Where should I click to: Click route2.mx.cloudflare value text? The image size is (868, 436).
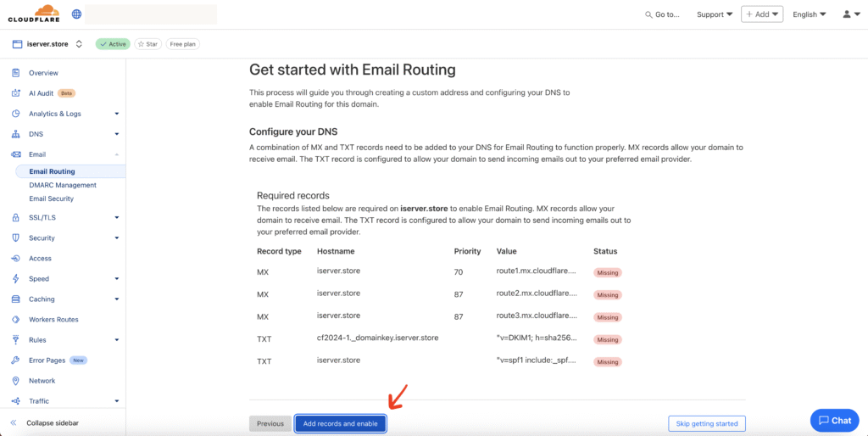pyautogui.click(x=537, y=293)
